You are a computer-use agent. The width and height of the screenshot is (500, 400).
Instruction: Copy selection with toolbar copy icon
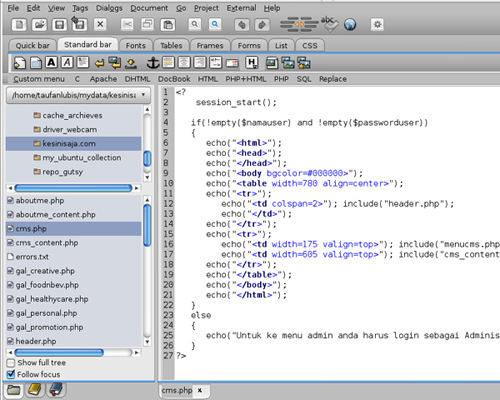point(147,24)
